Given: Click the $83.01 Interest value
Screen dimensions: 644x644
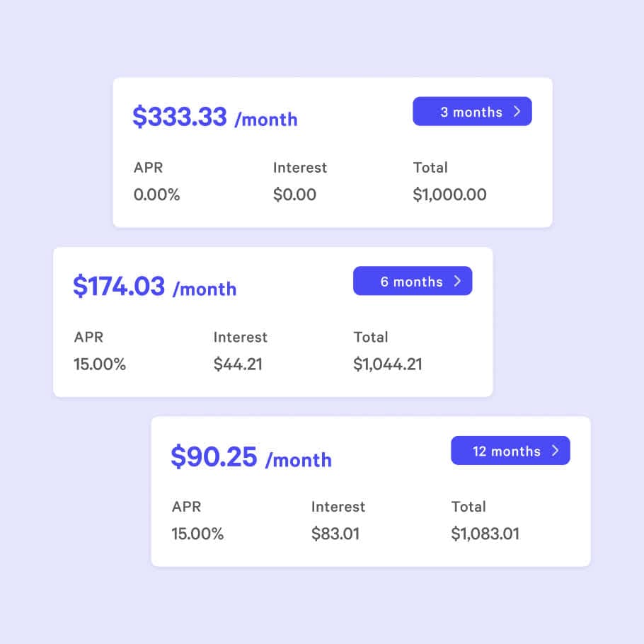Looking at the screenshot, I should tap(336, 534).
